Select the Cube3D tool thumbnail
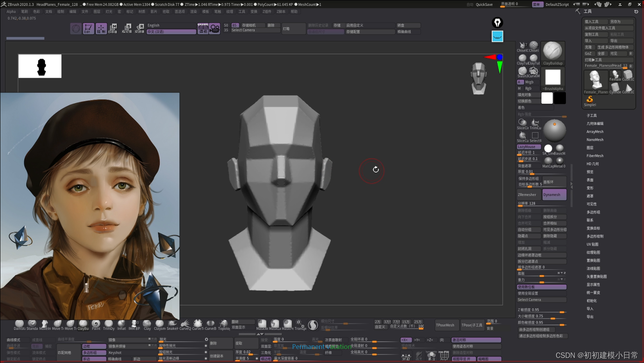The image size is (644, 363). pos(628,75)
